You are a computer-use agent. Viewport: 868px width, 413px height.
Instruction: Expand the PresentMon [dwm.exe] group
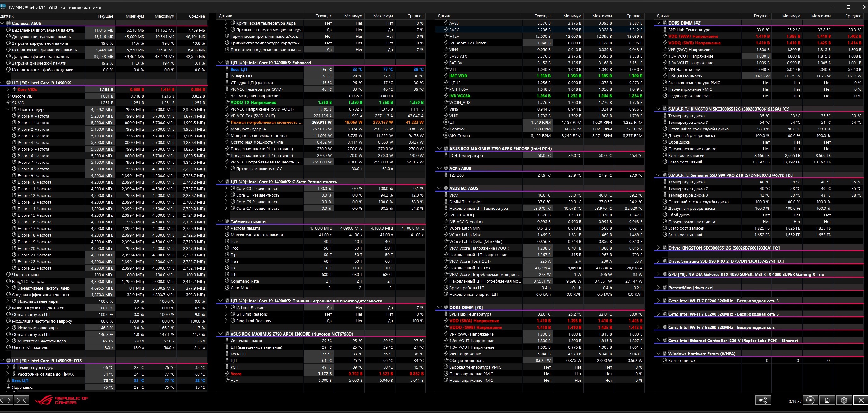[x=659, y=288]
